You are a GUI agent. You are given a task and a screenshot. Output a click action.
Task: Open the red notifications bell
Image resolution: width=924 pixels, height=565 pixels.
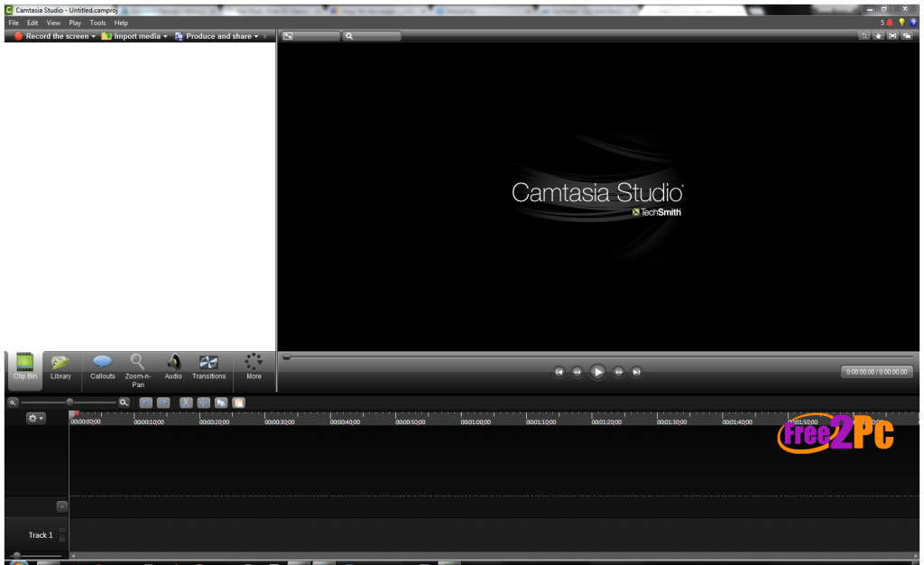890,23
